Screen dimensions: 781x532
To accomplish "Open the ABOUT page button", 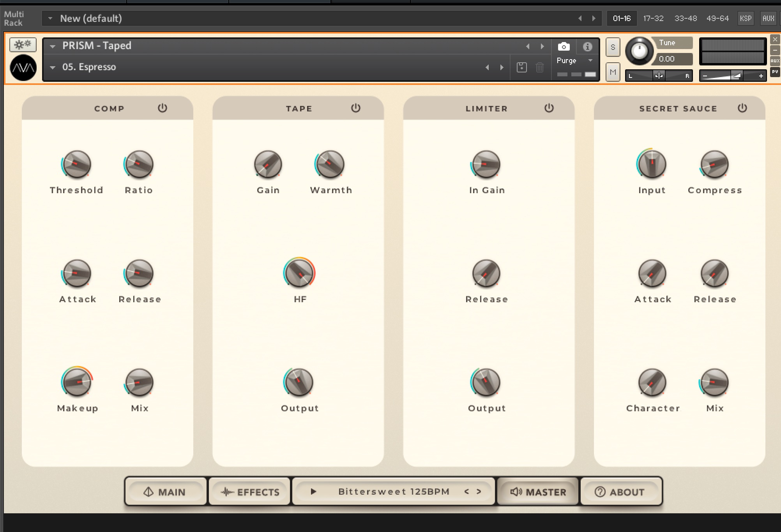I will [620, 492].
